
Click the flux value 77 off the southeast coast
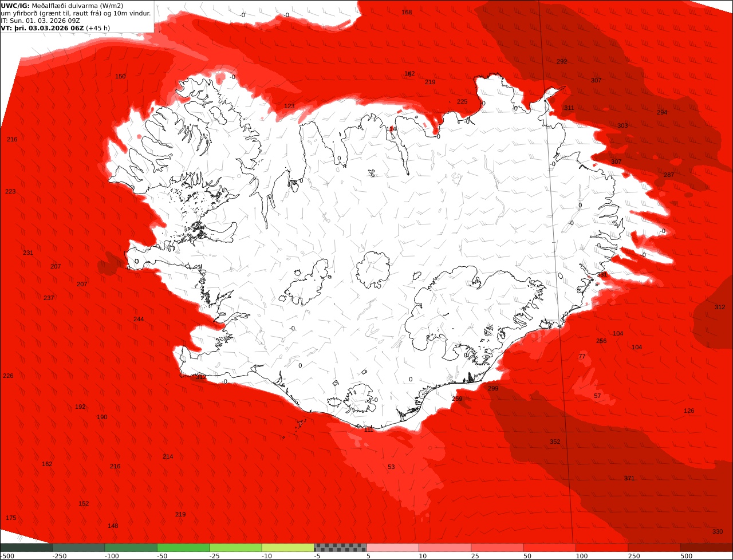[x=582, y=356]
